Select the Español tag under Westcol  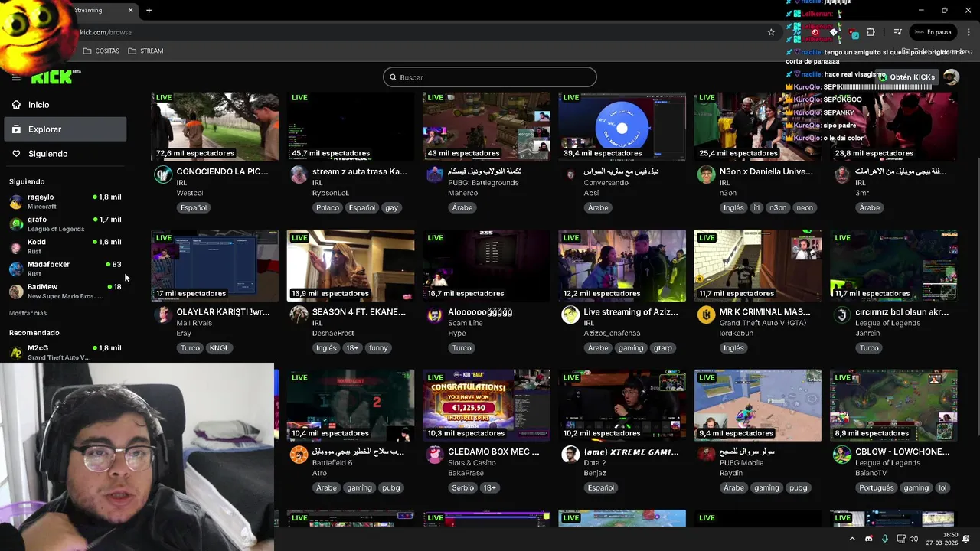194,207
